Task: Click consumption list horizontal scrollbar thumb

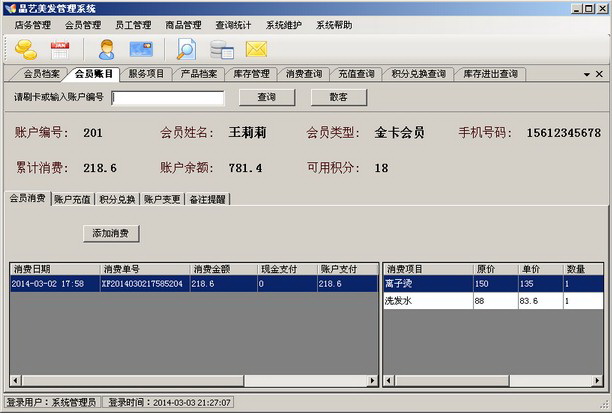Action: click(x=133, y=380)
